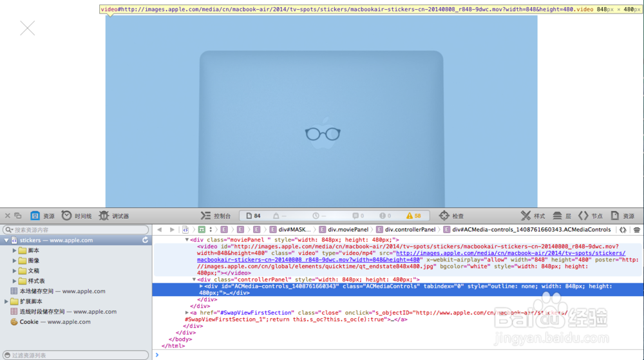Click the MacBook video in the page
This screenshot has height=360, width=644.
(x=321, y=111)
